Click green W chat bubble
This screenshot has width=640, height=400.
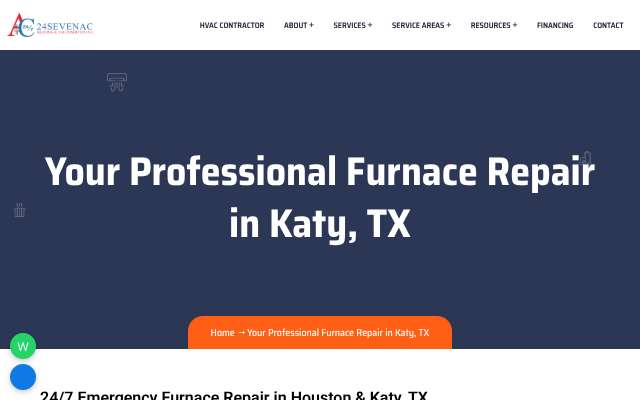coord(23,346)
